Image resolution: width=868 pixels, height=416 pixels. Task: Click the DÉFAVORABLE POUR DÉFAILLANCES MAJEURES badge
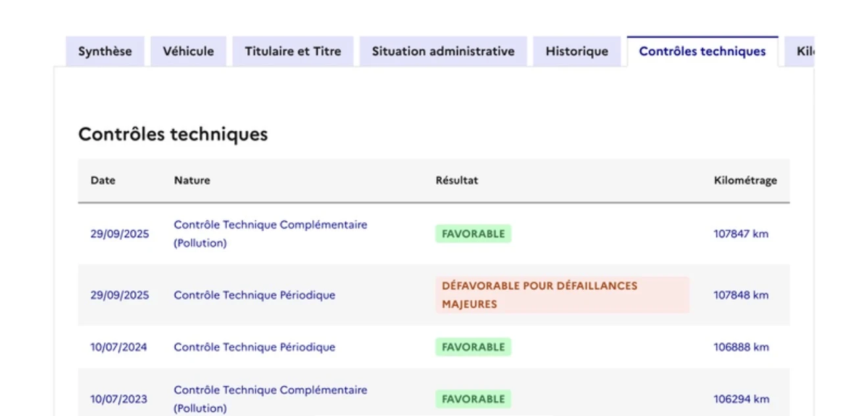point(562,295)
